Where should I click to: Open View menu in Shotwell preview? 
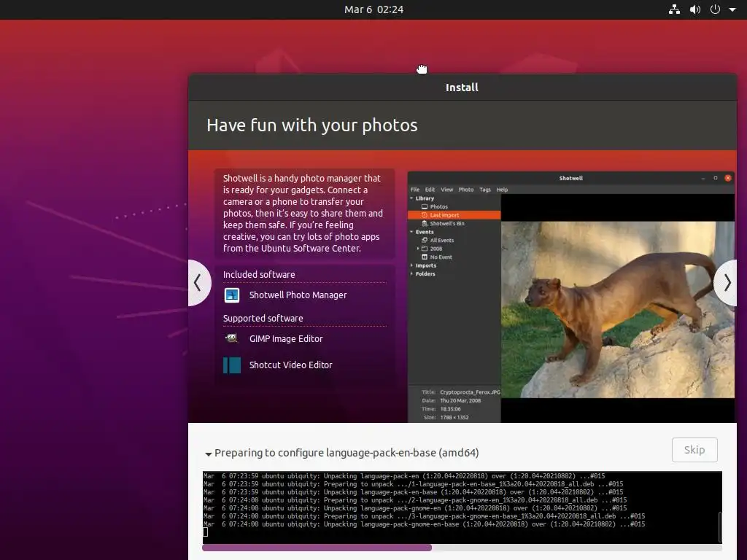tap(447, 190)
